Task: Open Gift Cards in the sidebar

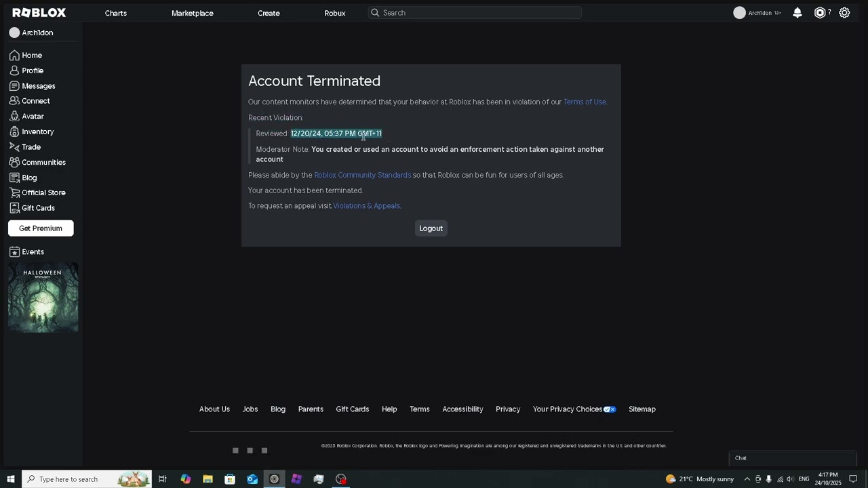Action: tap(32, 208)
